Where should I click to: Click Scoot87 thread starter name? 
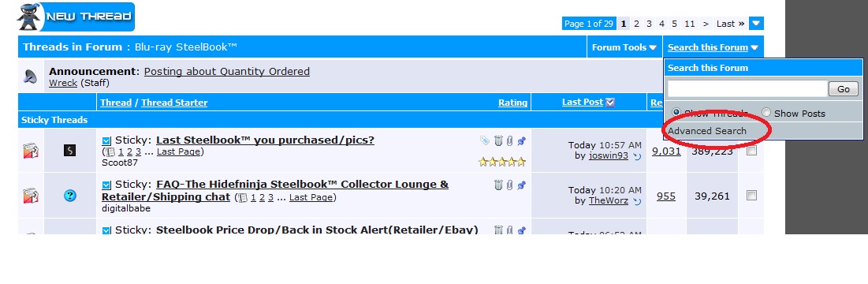pyautogui.click(x=120, y=163)
